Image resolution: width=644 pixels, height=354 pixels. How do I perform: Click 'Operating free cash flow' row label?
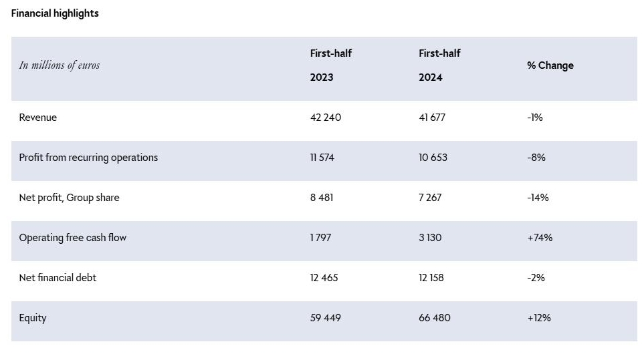(x=72, y=238)
